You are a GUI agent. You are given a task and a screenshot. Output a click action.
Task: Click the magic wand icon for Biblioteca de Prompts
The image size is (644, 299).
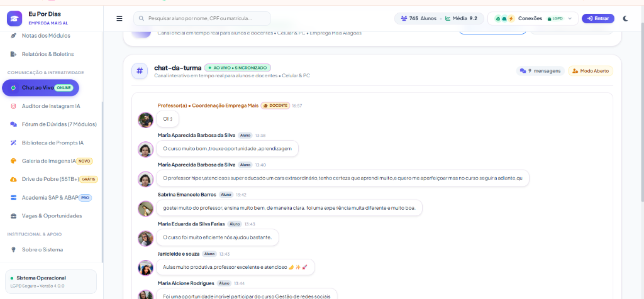(x=14, y=143)
